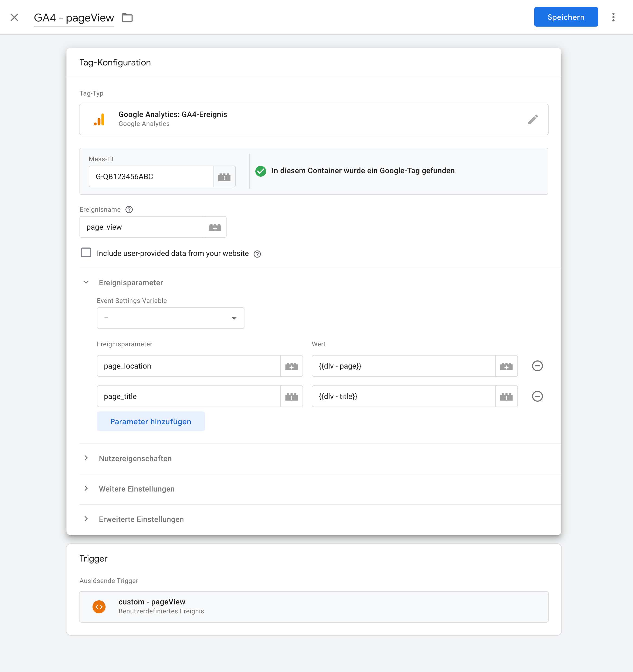The height and width of the screenshot is (672, 633).
Task: Remove the page_location parameter row
Action: [x=537, y=366]
